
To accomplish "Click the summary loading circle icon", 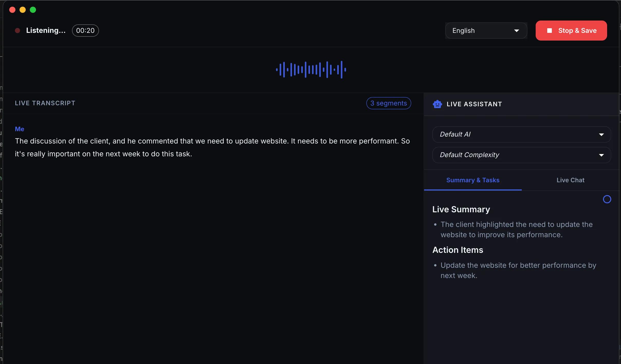I will (607, 199).
